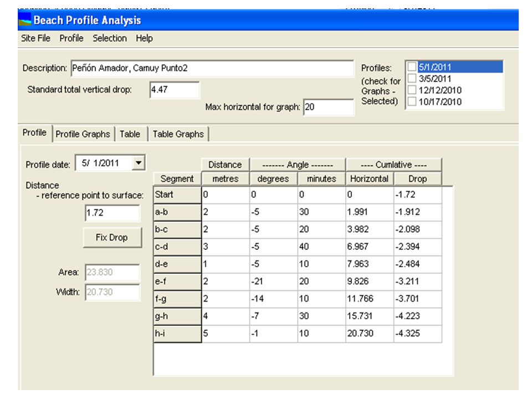This screenshot has width=532, height=399.
Task: Select 12/12/2010 in the Profiles list
Action: click(x=440, y=90)
